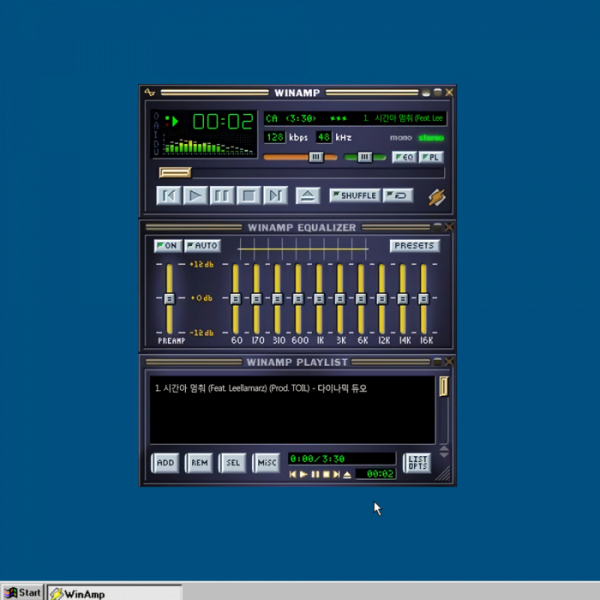Click the Eject open file button

pos(309,196)
